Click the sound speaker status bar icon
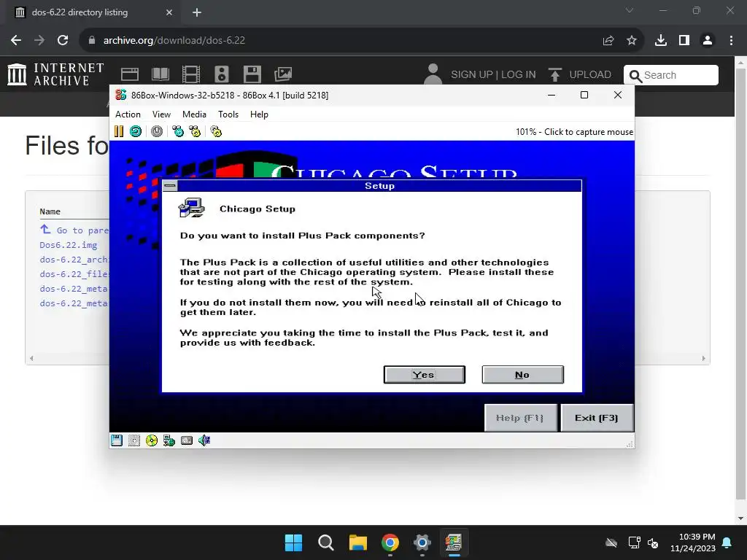 [x=204, y=440]
